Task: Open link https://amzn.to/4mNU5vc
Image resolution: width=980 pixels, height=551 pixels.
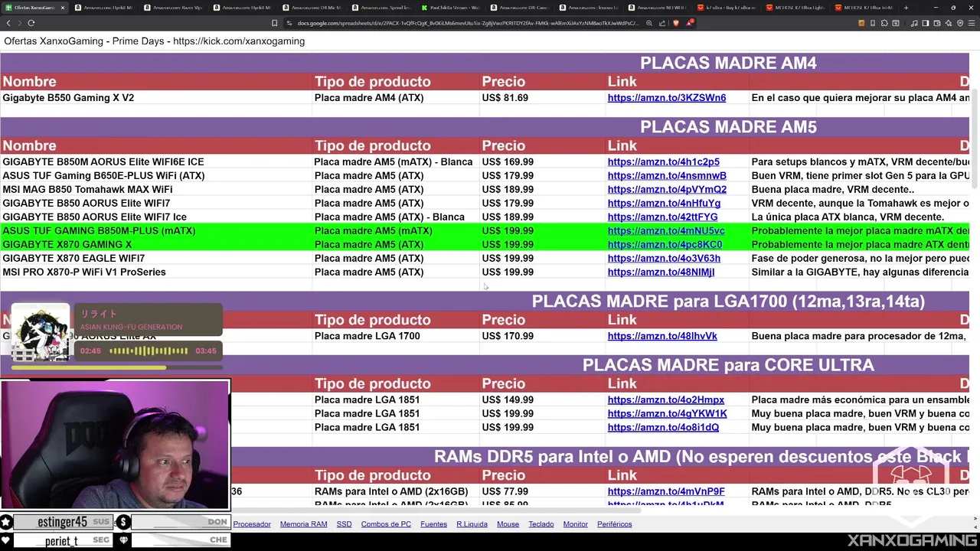Action: pyautogui.click(x=666, y=231)
